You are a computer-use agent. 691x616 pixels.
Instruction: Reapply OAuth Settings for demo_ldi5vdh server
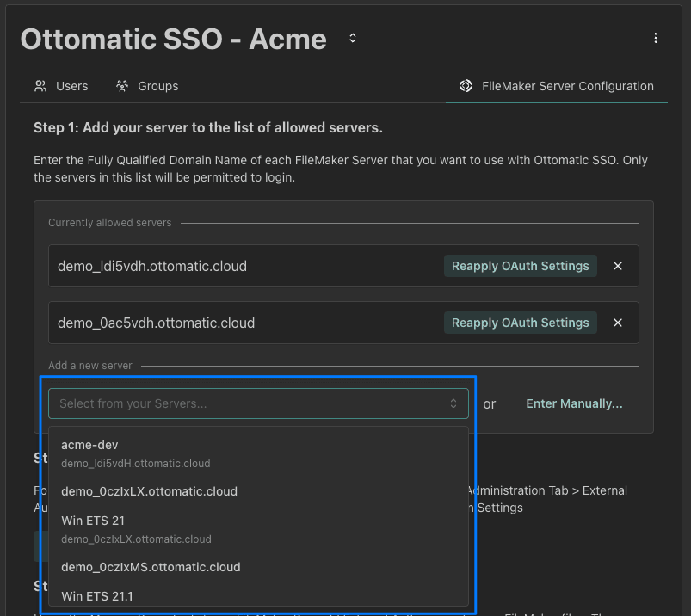520,266
